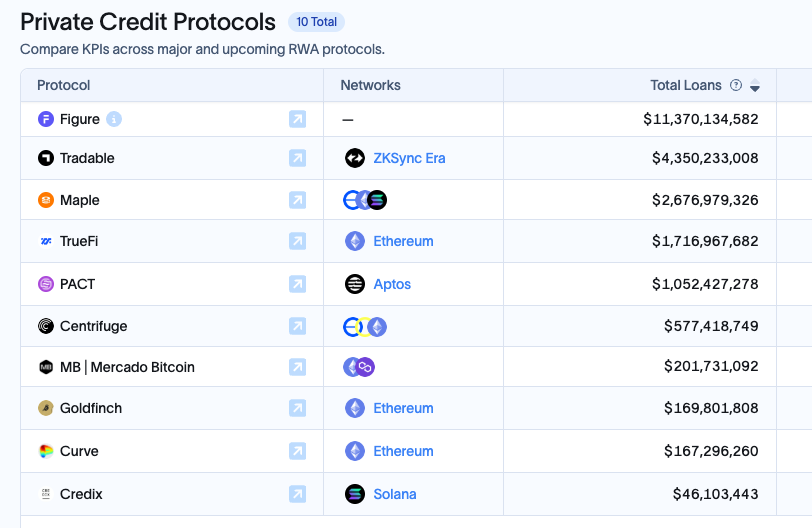This screenshot has width=812, height=528.
Task: Sort by Total Loans arrow
Action: 755,85
